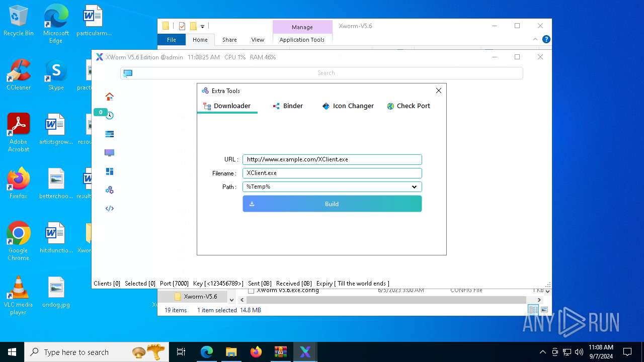644x362 pixels.
Task: Open the CCleaner desktop shortcut
Action: (19, 75)
